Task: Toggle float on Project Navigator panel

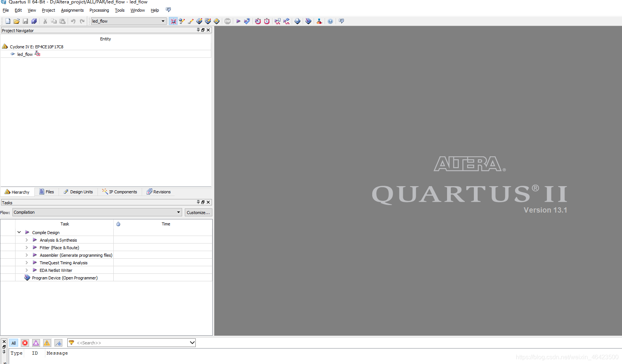Action: tap(203, 30)
